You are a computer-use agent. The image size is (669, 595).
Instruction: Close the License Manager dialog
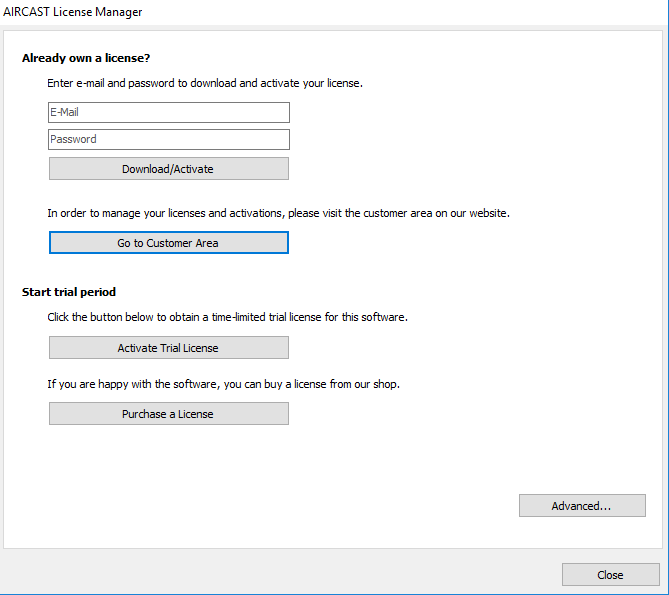(609, 575)
